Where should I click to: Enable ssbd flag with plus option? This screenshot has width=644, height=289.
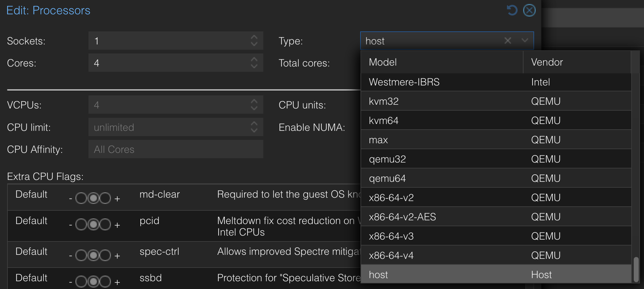point(106,282)
